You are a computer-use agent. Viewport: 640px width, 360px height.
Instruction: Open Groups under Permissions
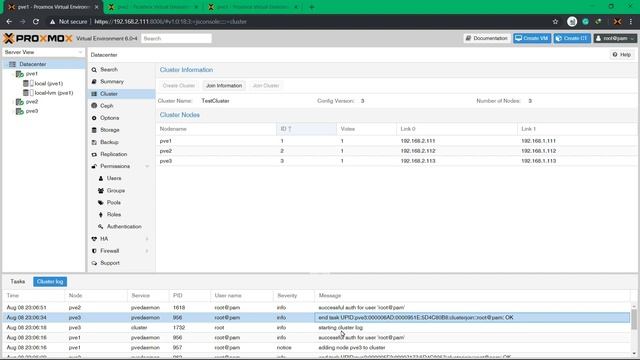click(x=116, y=191)
